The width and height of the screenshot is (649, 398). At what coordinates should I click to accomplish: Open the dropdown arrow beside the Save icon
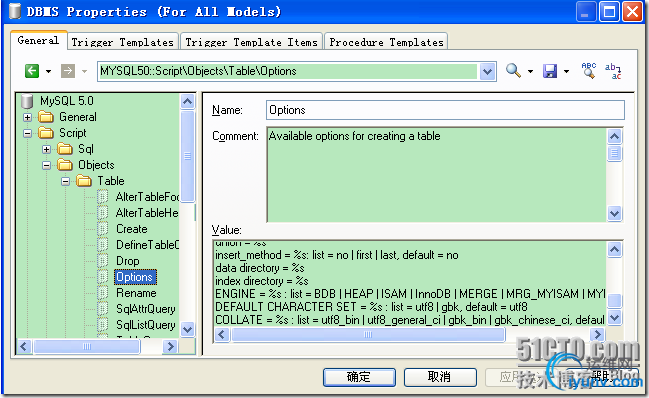pyautogui.click(x=566, y=71)
